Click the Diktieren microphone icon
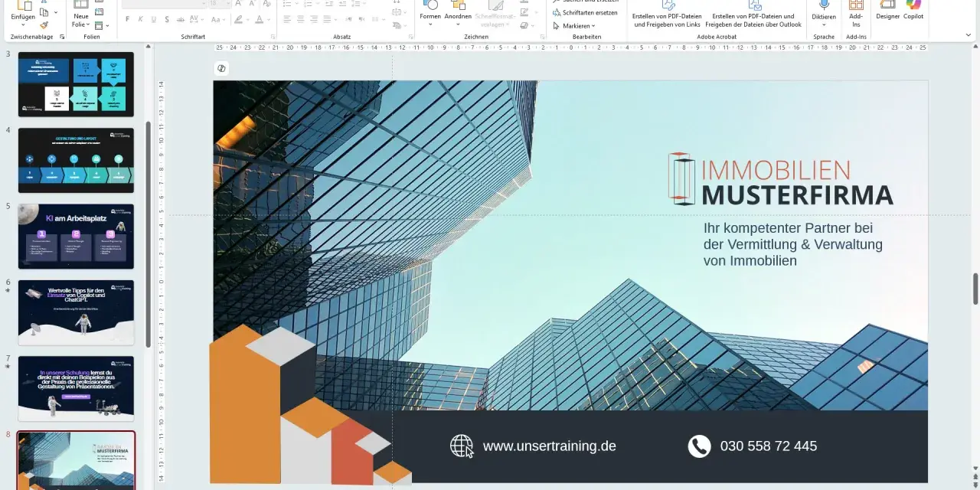 click(x=824, y=5)
